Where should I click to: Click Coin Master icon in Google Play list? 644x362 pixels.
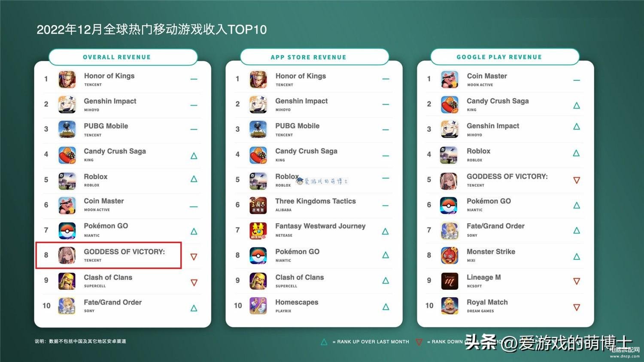pyautogui.click(x=450, y=79)
